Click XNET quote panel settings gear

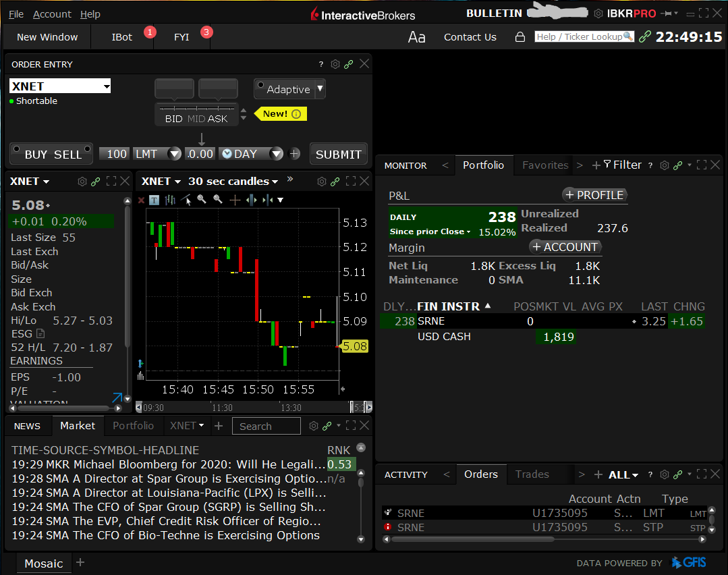pos(82,182)
